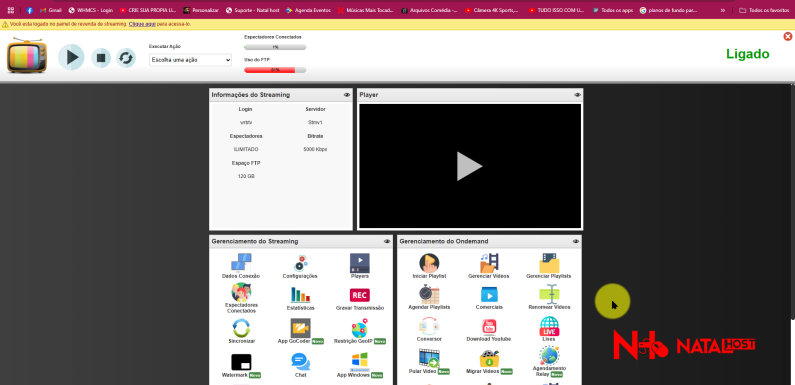Open the 'WHMCS - Login' bookmark
Image resolution: width=795 pixels, height=385 pixels.
click(x=91, y=10)
